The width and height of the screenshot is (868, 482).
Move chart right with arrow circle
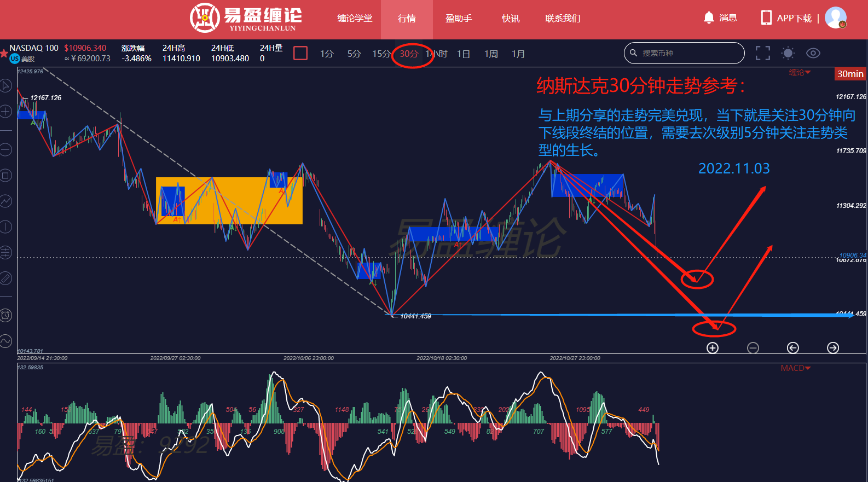pos(833,348)
